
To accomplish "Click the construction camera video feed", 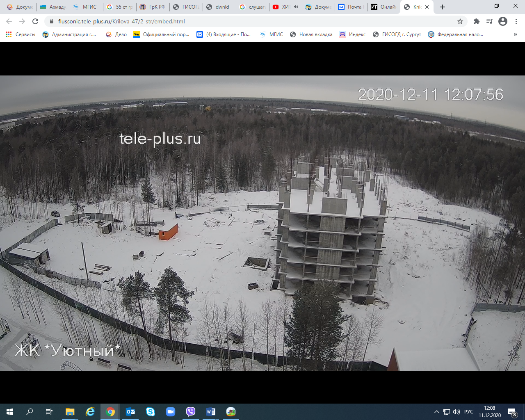I will point(262,223).
